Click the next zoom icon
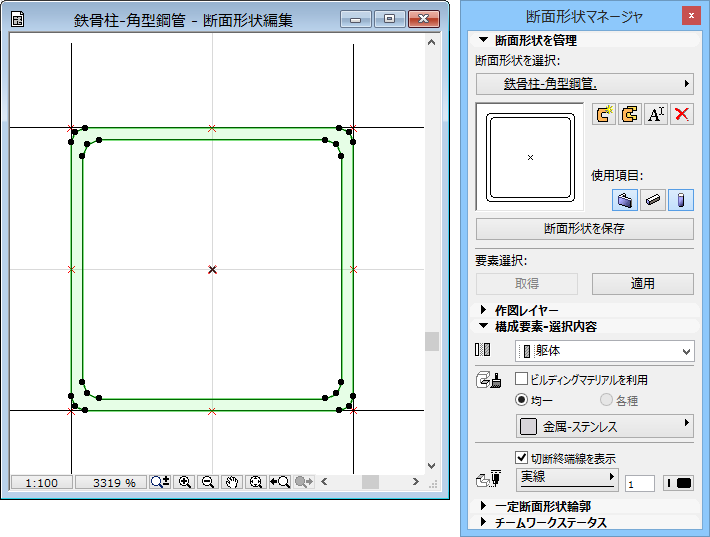 pyautogui.click(x=304, y=482)
